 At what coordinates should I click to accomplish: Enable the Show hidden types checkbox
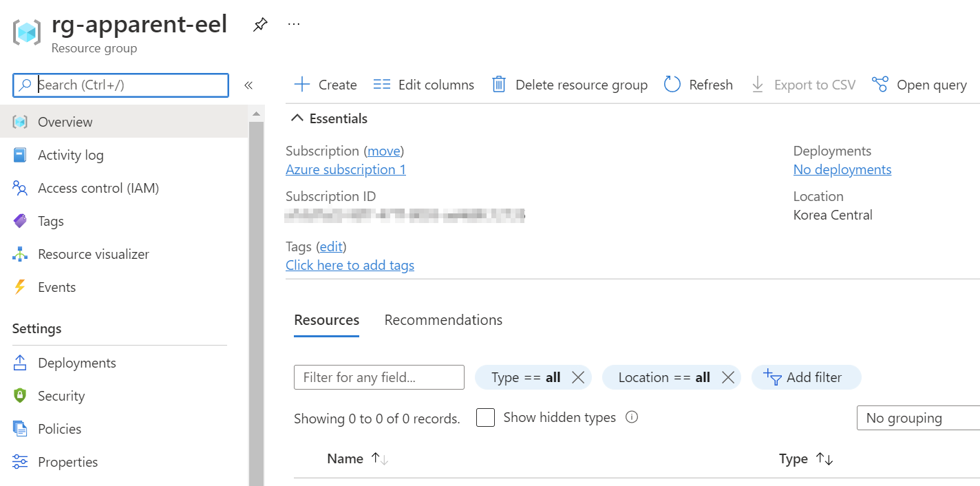point(486,418)
